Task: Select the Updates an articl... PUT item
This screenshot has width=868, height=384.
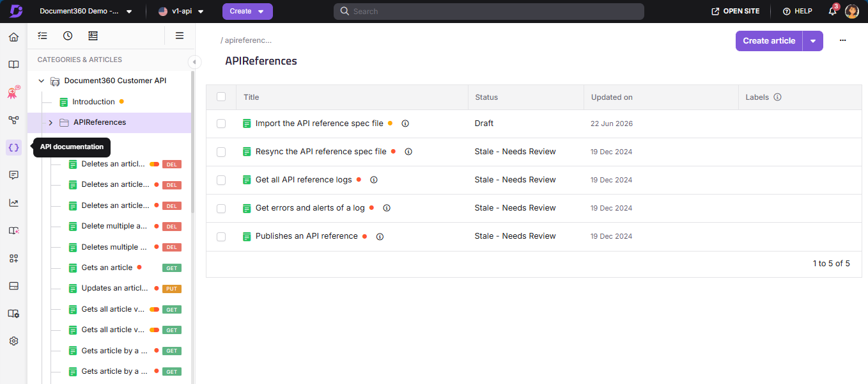Action: click(114, 288)
